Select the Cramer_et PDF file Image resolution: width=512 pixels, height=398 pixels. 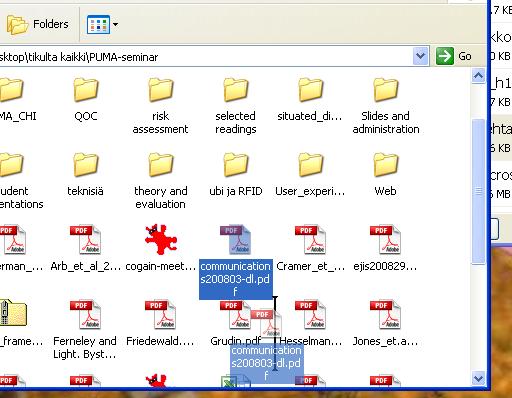pos(310,248)
